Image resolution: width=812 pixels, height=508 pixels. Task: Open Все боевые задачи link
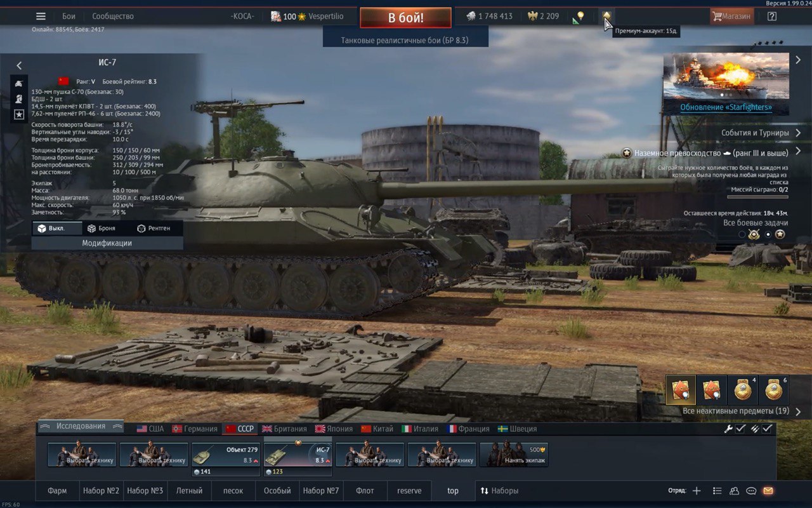756,223
